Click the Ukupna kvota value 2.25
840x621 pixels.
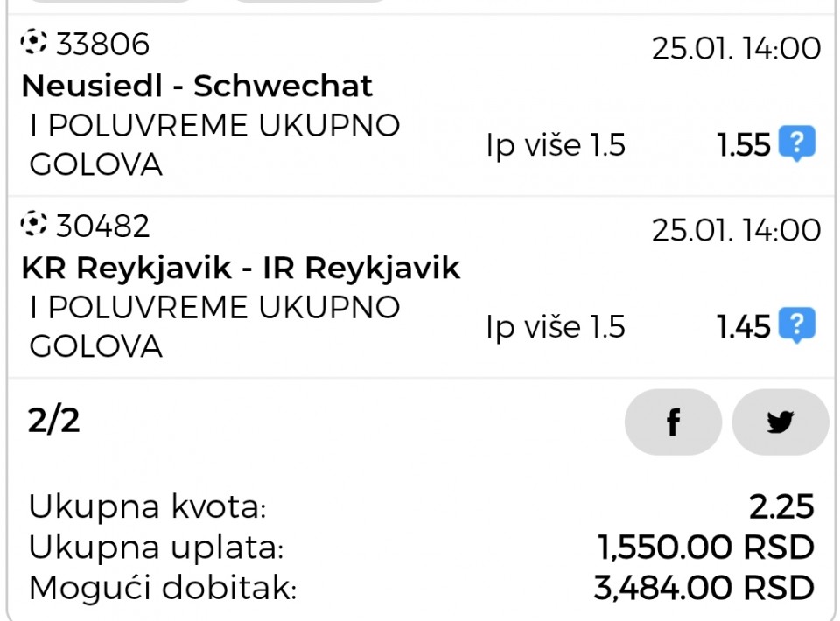click(x=781, y=506)
